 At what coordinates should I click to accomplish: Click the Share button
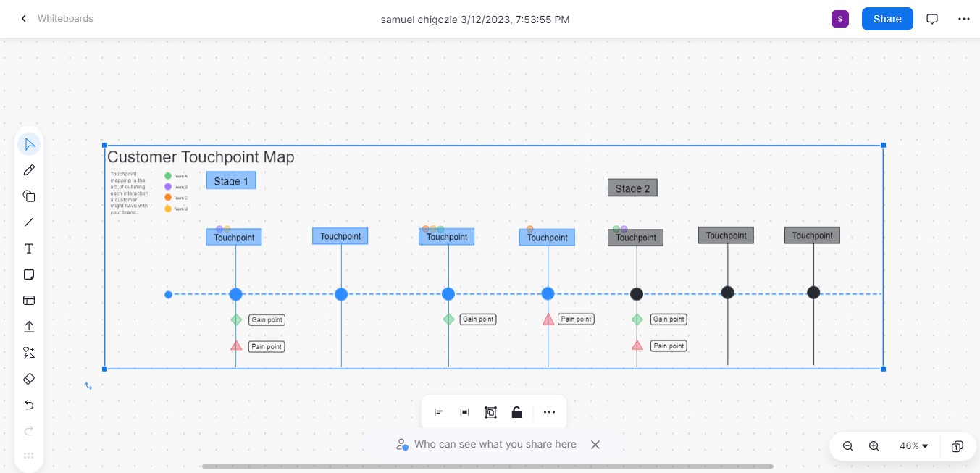click(x=887, y=19)
